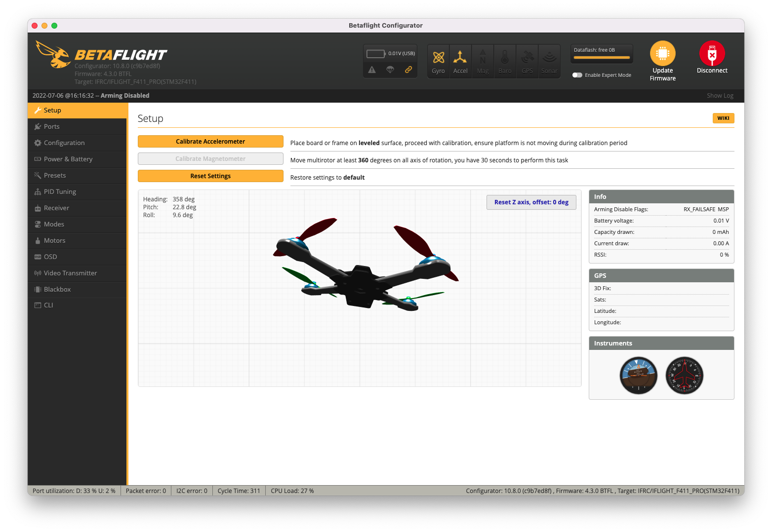
Task: Click the heading compass instrument
Action: click(685, 376)
